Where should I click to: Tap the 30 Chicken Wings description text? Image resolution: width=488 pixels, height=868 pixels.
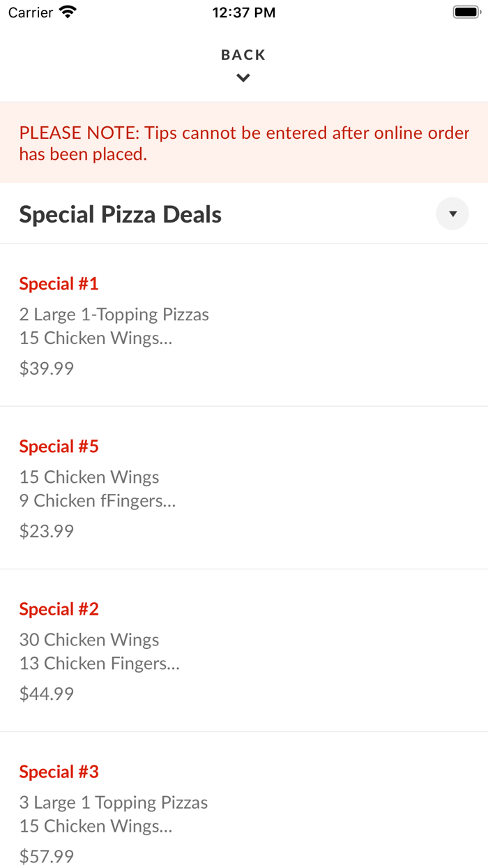tap(89, 639)
